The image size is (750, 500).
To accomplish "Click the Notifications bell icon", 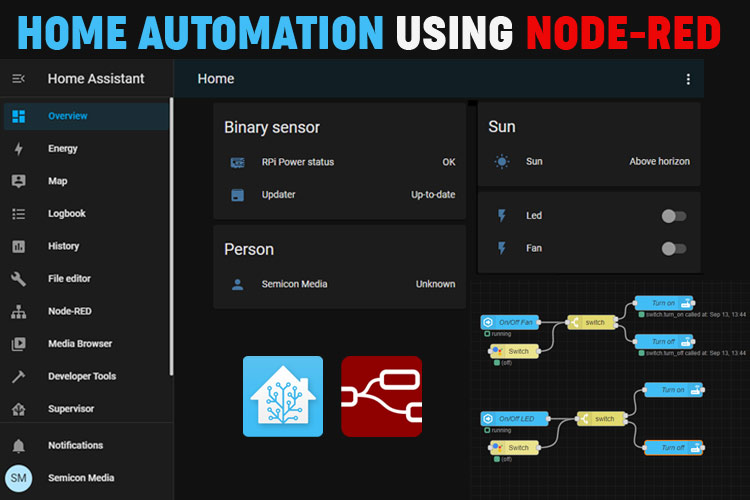I will 19,445.
